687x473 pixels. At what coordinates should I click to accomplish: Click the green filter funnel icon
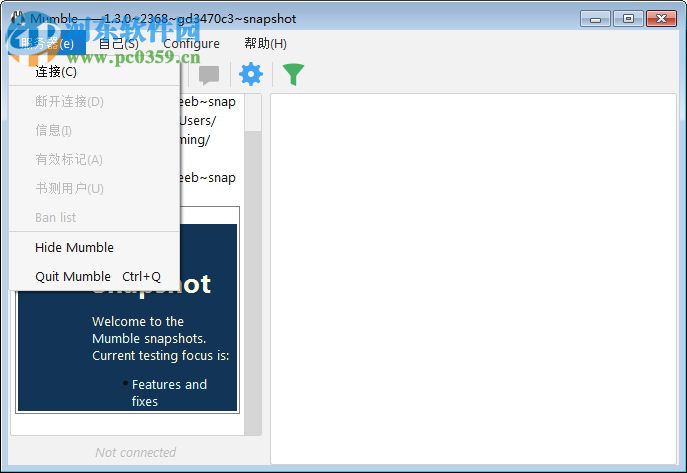pos(293,74)
